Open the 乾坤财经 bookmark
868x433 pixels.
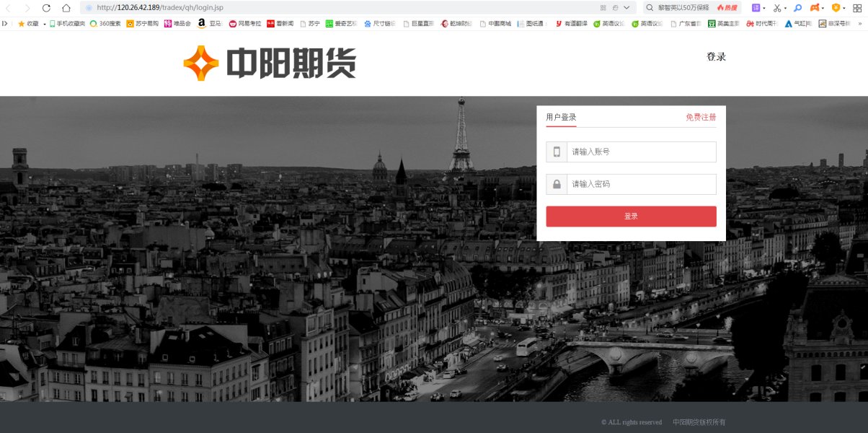(457, 23)
